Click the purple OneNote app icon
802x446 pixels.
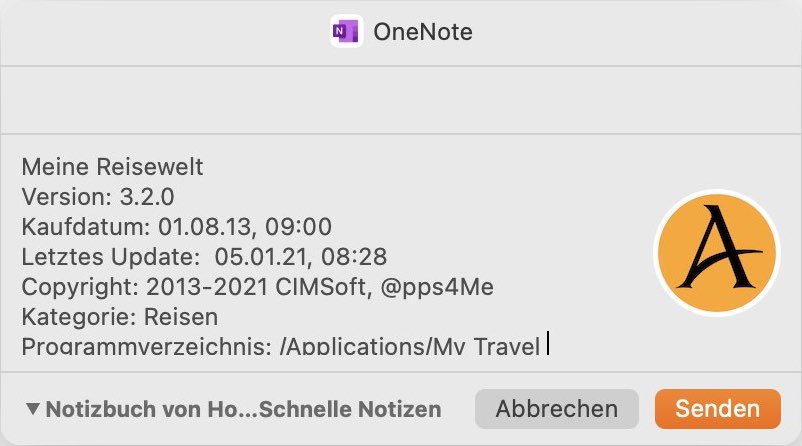(x=347, y=32)
